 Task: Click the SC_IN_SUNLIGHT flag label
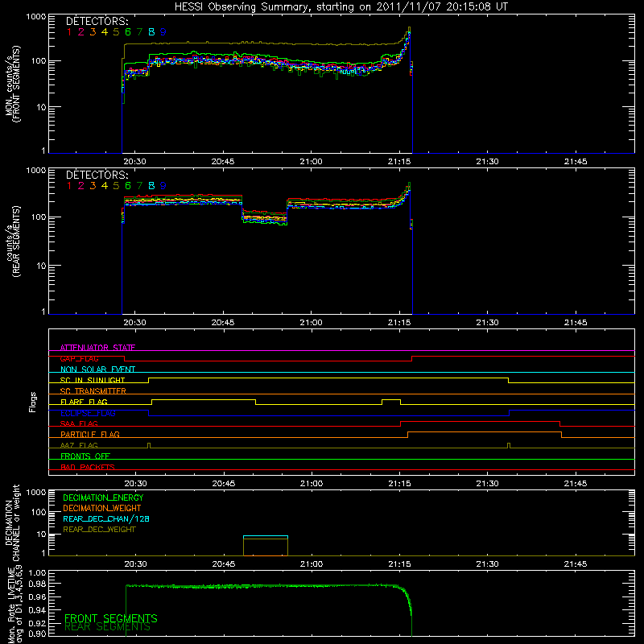93,380
